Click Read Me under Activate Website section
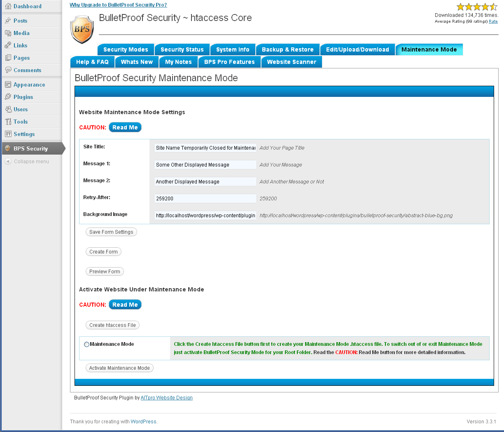 point(125,305)
